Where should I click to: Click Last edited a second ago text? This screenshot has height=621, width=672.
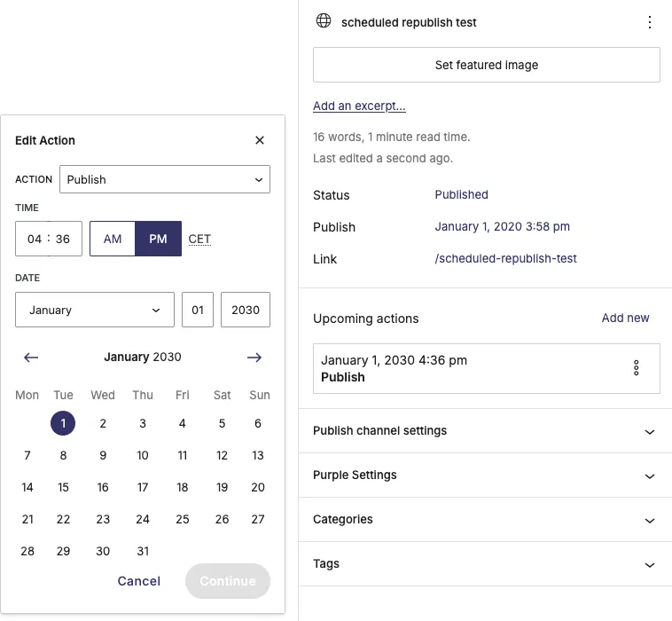coord(383,158)
